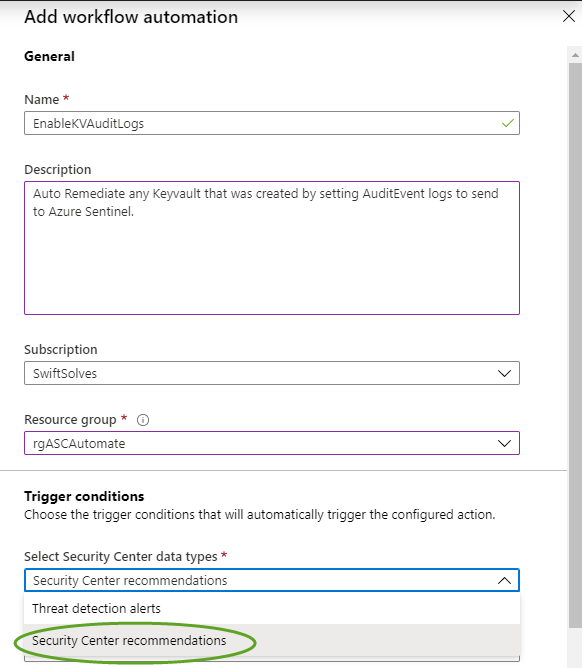582x668 pixels.
Task: Open the Resource group chevron arrow
Action: (504, 443)
